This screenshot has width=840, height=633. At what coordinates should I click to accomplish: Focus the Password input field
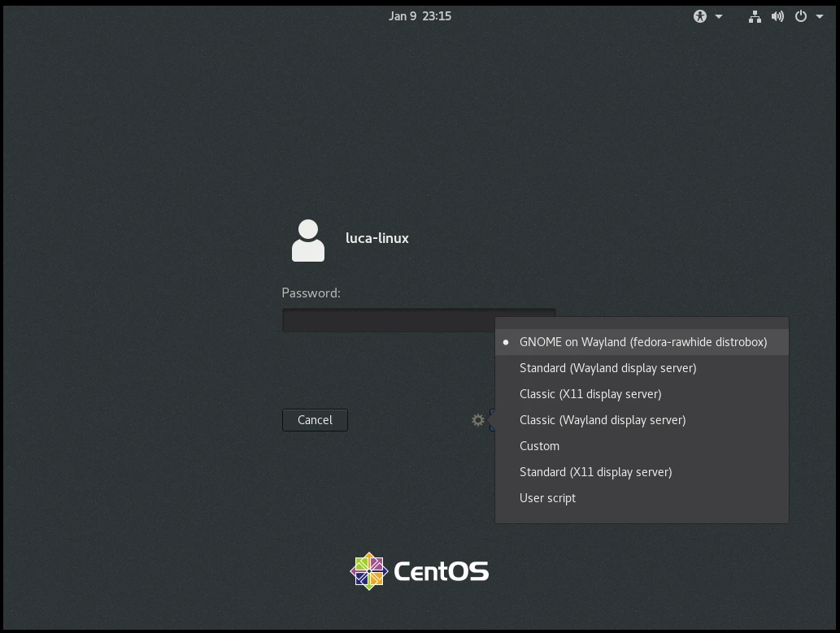388,320
